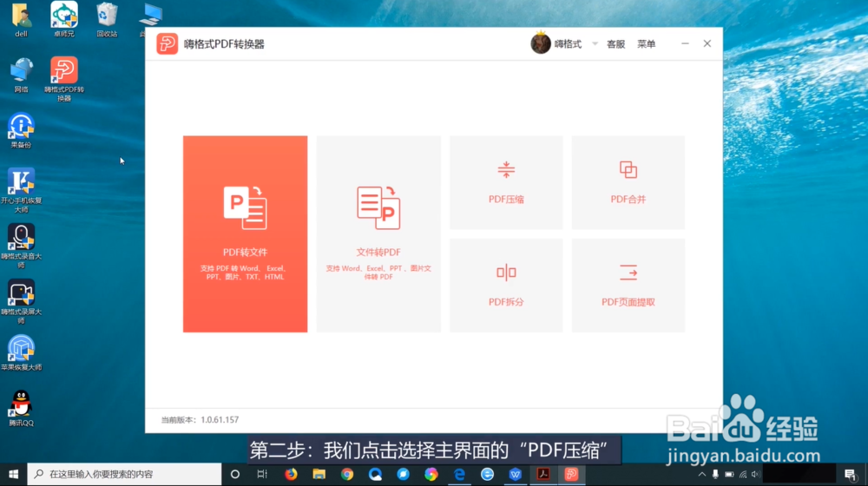Expand the account dropdown arrow
The width and height of the screenshot is (868, 486).
(x=595, y=43)
